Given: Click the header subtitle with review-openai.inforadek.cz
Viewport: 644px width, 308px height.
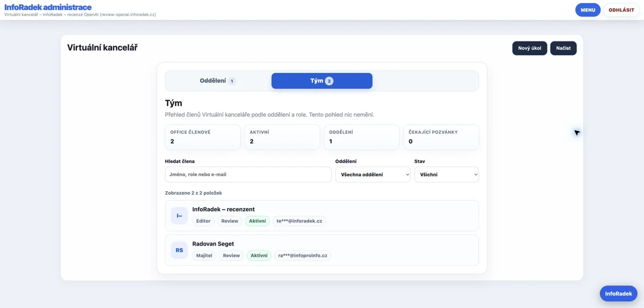Looking at the screenshot, I should [80, 15].
